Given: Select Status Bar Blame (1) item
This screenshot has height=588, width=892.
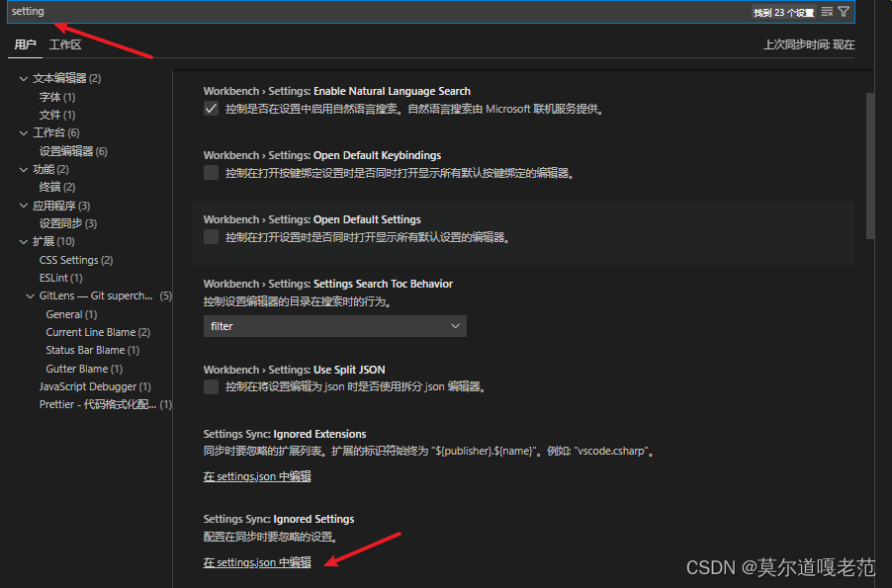Looking at the screenshot, I should (93, 350).
